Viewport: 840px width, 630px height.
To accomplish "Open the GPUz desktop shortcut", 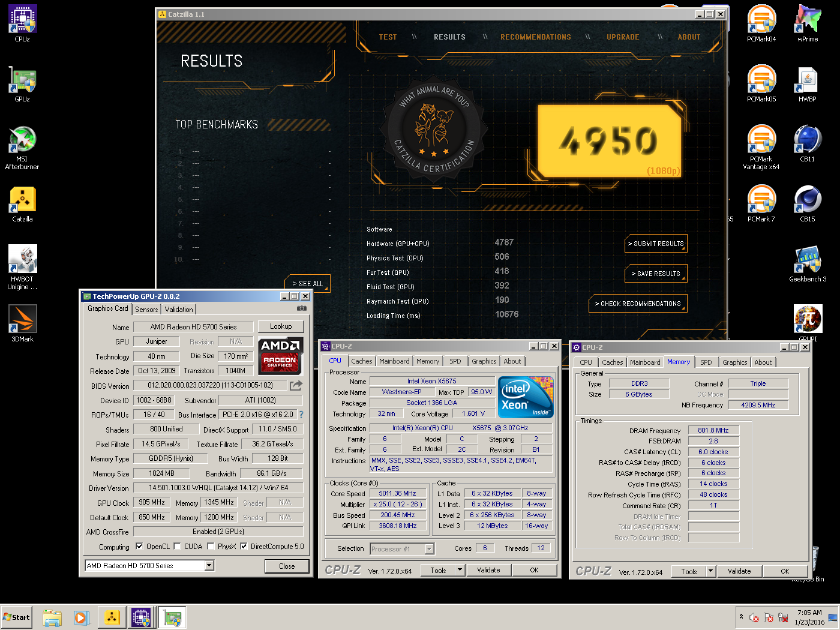I will click(22, 83).
